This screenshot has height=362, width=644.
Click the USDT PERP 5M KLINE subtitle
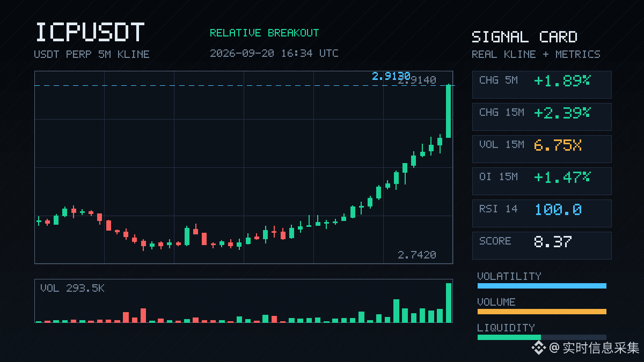92,54
